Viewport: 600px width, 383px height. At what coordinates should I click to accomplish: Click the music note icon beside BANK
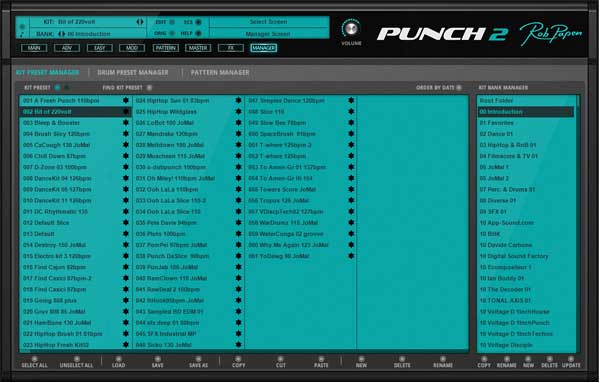pos(22,35)
